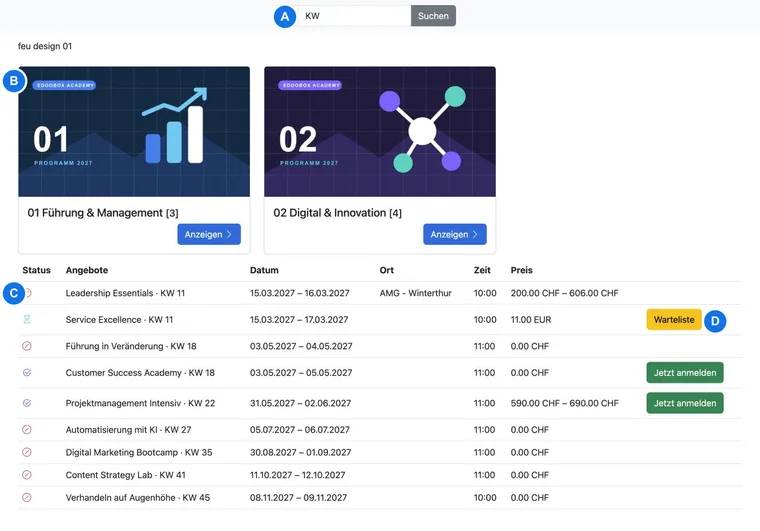The height and width of the screenshot is (531, 760).
Task: Open the Leadership Essentials · KW 11 offer
Action: click(125, 293)
